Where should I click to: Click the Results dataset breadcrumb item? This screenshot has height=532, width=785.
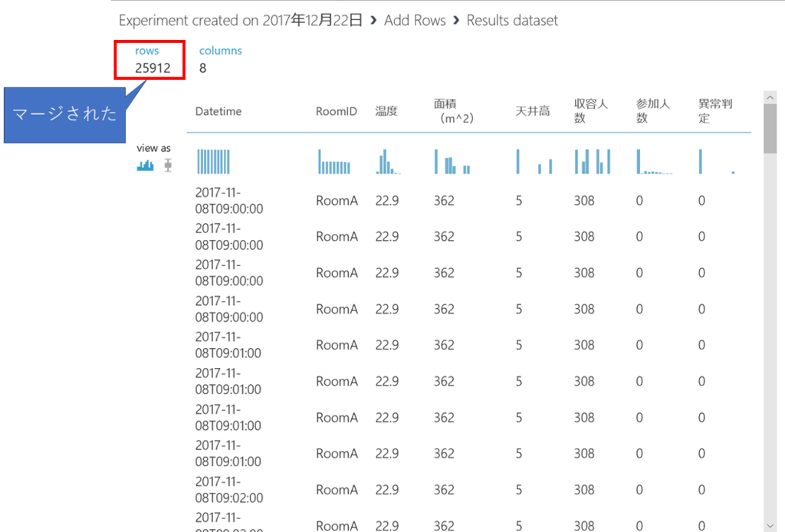click(512, 21)
